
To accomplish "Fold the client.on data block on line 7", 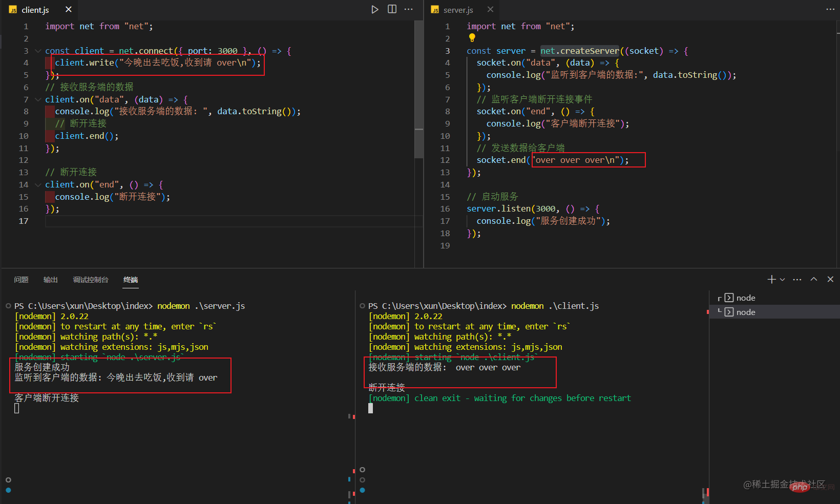I will tap(38, 99).
